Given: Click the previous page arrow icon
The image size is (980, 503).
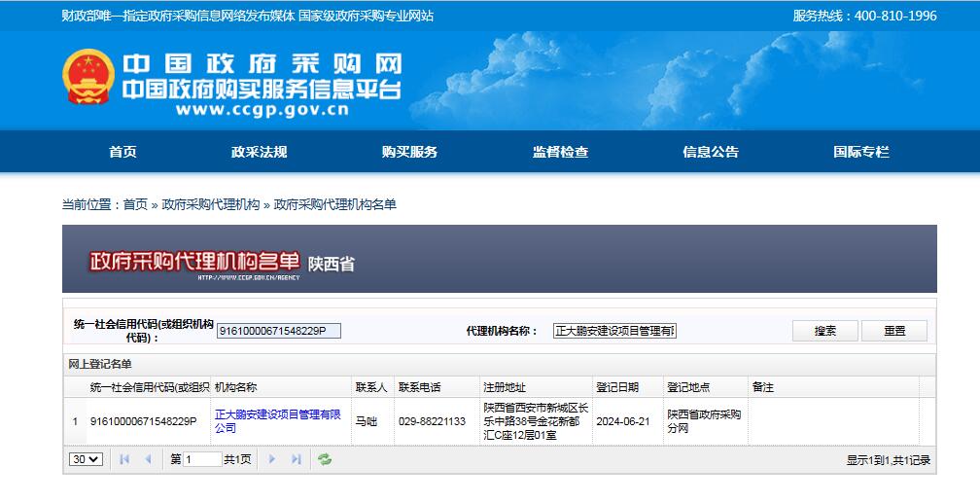Looking at the screenshot, I should (149, 459).
